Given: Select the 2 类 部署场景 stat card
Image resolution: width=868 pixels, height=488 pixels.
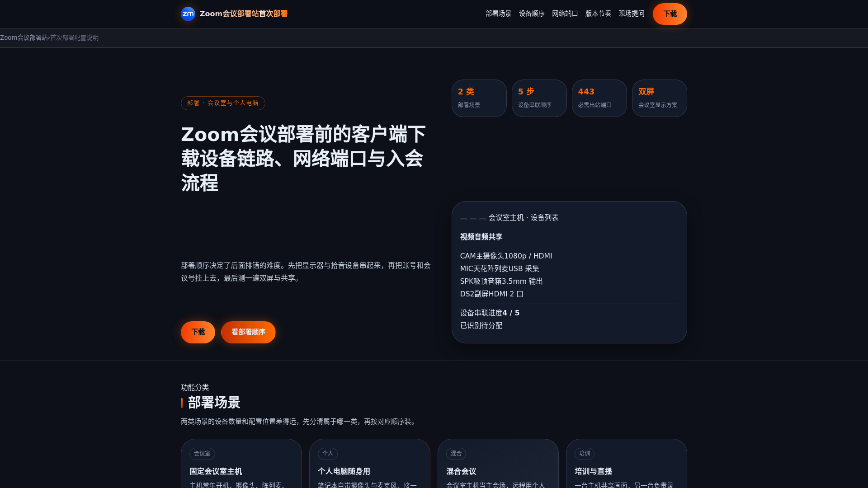Looking at the screenshot, I should (x=479, y=98).
